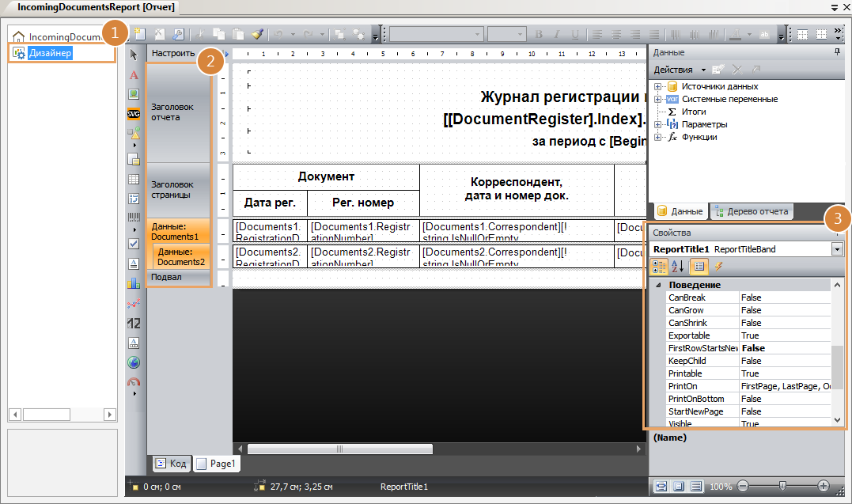Select the Table object tool

[x=134, y=180]
